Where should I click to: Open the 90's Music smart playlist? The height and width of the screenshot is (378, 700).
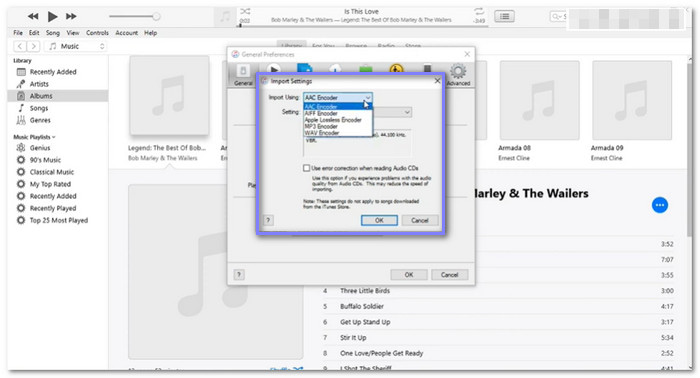click(x=45, y=160)
